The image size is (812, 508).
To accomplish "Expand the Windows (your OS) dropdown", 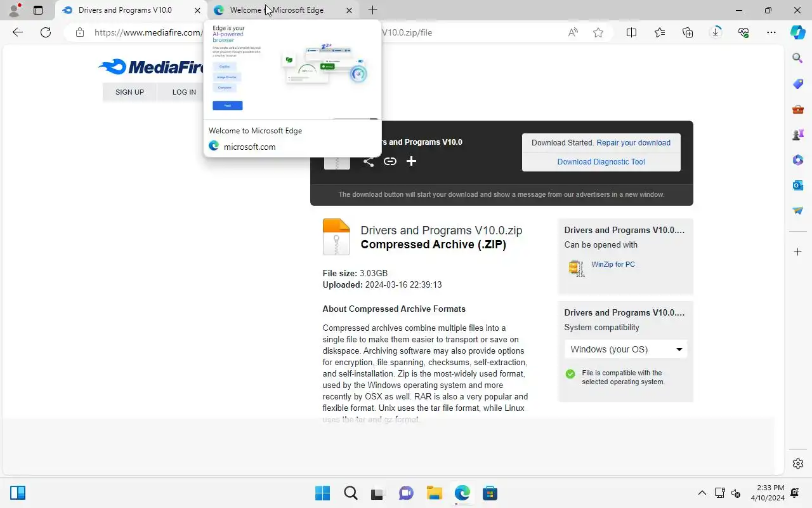I will click(625, 349).
